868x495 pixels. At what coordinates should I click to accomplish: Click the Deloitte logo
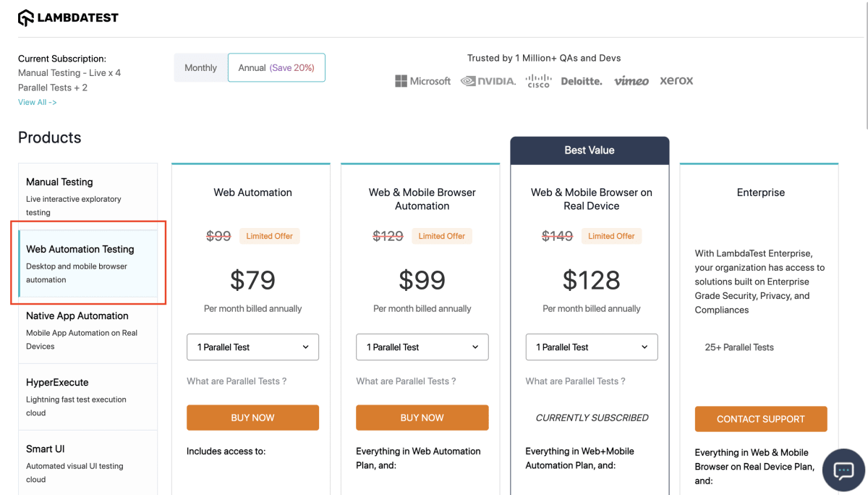(x=582, y=81)
